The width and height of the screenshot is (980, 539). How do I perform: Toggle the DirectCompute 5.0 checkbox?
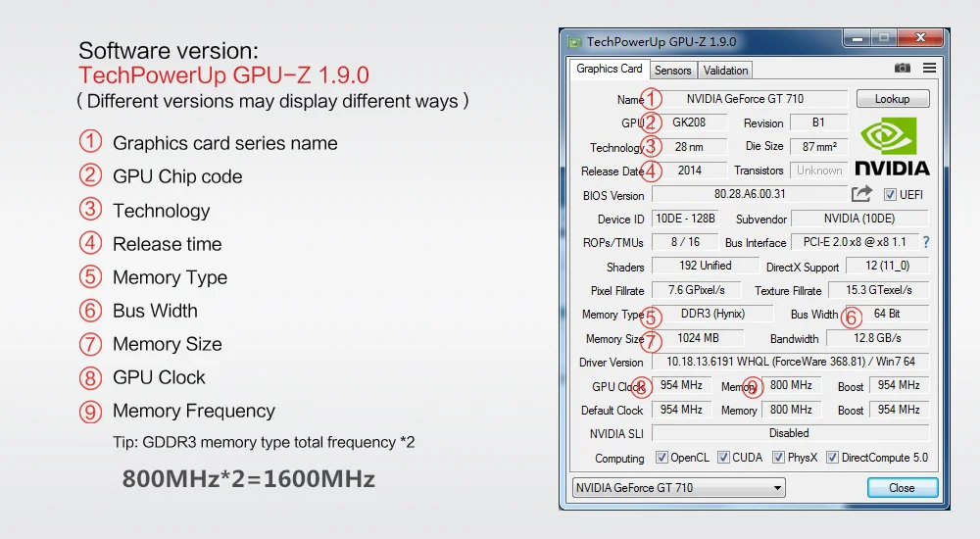(x=832, y=457)
